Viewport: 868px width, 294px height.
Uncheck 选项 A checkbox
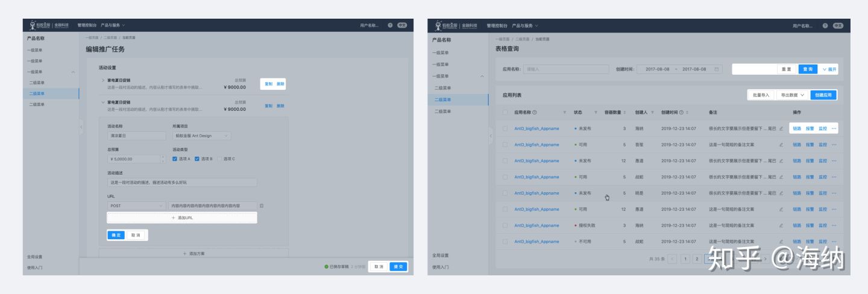click(x=175, y=159)
